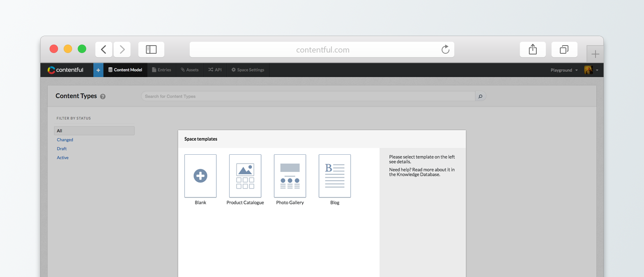Go forward with the browser forward arrow
The width and height of the screenshot is (644, 277).
122,49
